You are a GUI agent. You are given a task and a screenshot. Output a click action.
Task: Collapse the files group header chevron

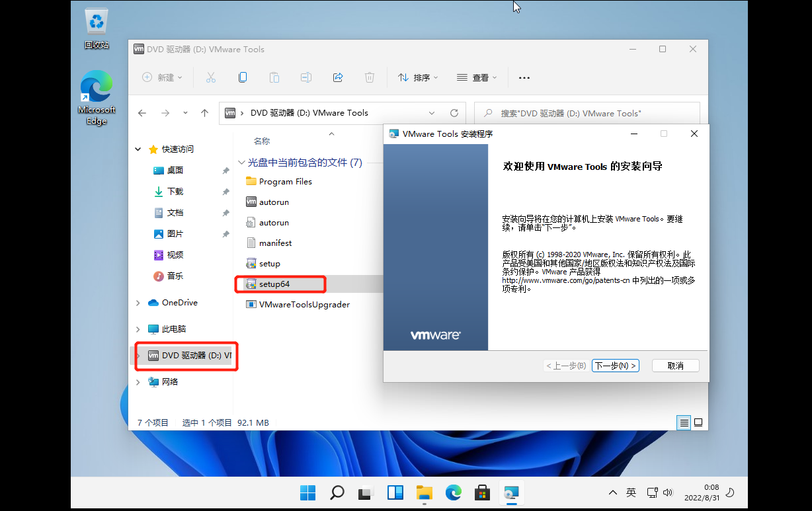tap(241, 163)
